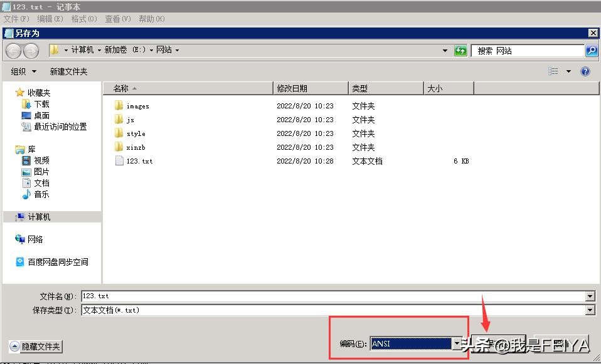Expand the 网站 breadcrumb arrow

[x=177, y=50]
